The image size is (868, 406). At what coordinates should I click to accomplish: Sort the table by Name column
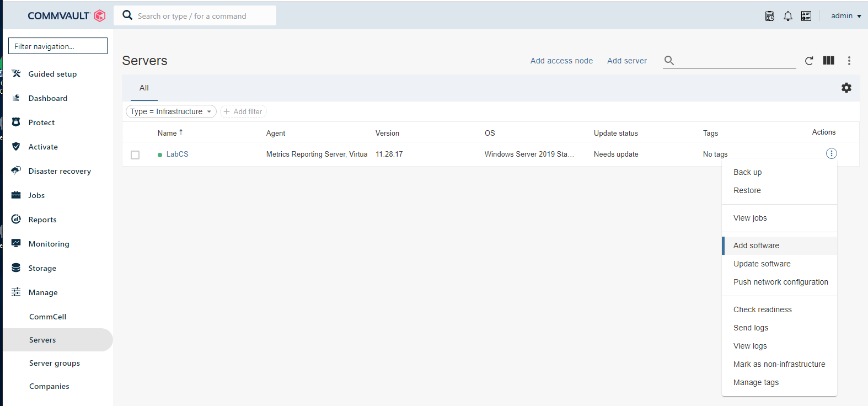click(167, 133)
